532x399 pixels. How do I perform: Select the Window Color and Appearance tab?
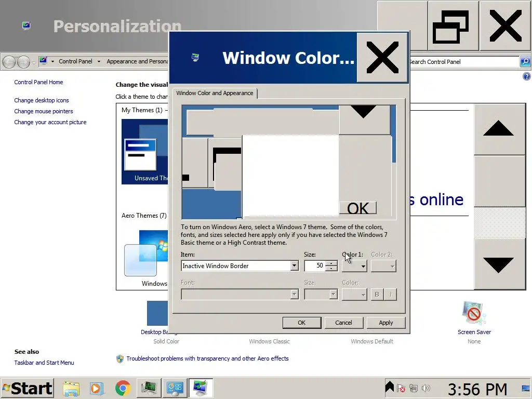point(215,93)
